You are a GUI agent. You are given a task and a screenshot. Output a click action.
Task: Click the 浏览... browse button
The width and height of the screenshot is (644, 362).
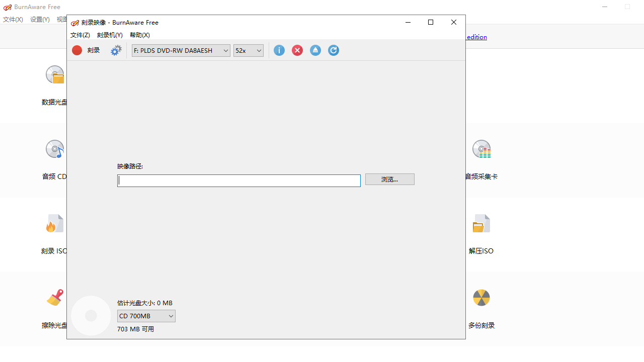coord(389,179)
